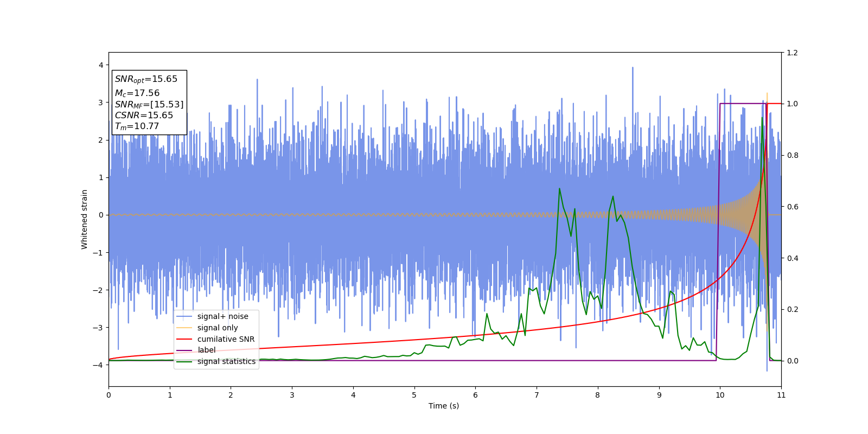Click the 'Time (s)' x-axis label
The image size is (868, 434).
[x=444, y=406]
